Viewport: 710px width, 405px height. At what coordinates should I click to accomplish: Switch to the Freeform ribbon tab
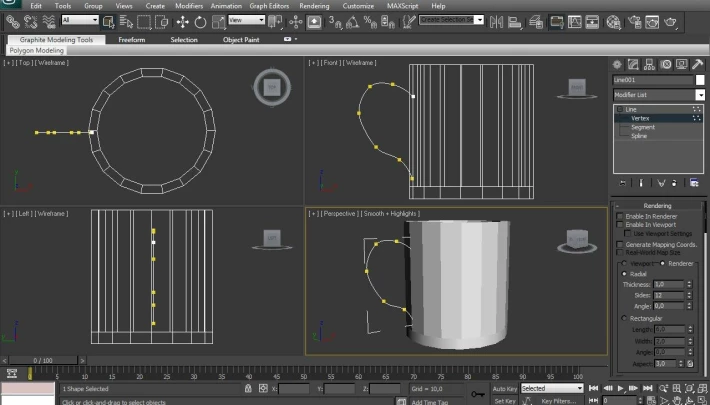[x=132, y=40]
